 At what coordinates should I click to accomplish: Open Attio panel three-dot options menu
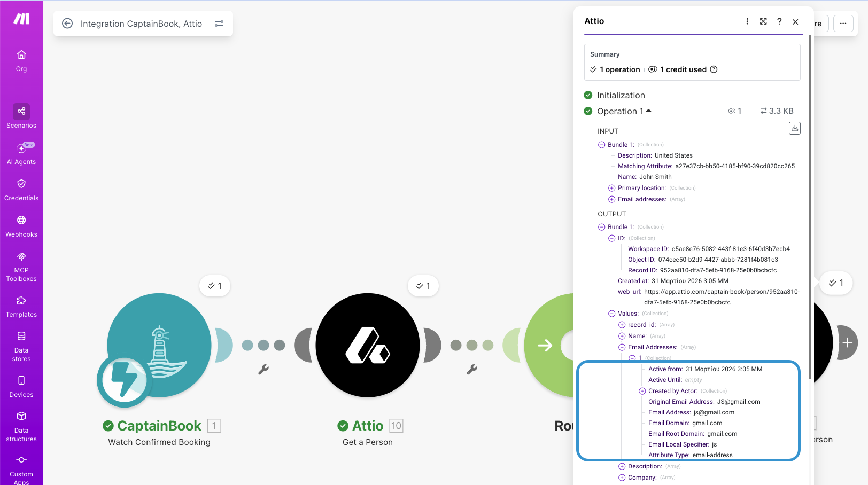pos(747,21)
